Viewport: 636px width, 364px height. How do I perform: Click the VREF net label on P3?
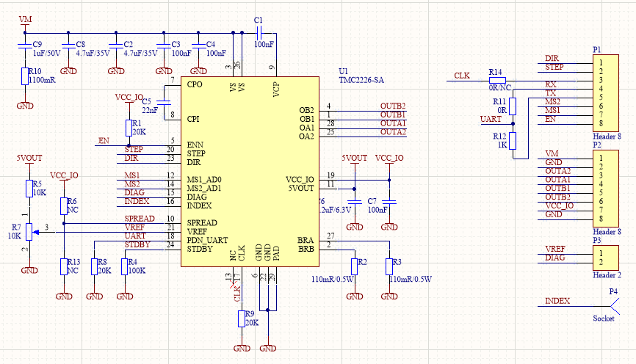click(555, 250)
